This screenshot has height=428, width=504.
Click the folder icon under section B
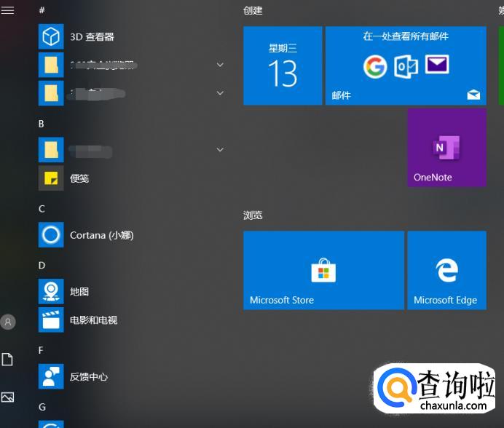click(51, 150)
